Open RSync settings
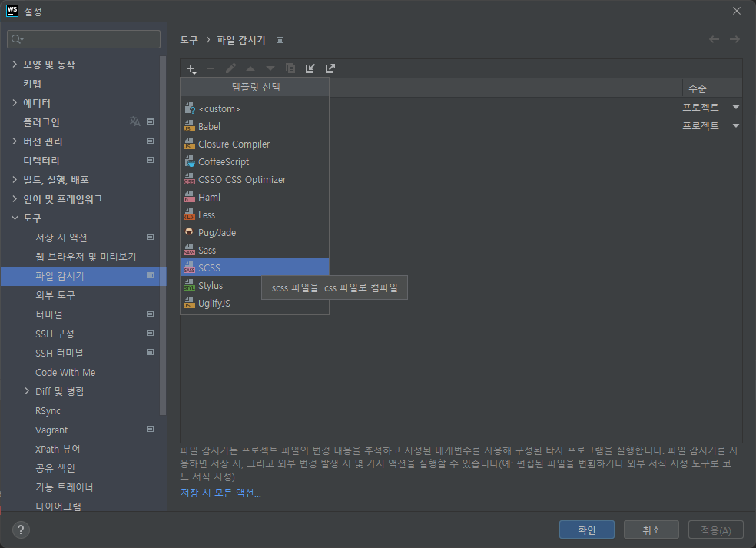Image resolution: width=756 pixels, height=548 pixels. click(48, 410)
